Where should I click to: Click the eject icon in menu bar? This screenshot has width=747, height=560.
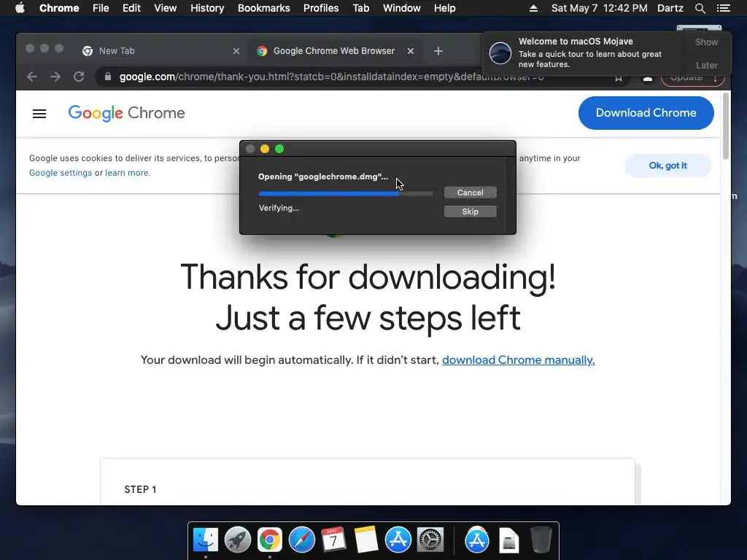533,8
